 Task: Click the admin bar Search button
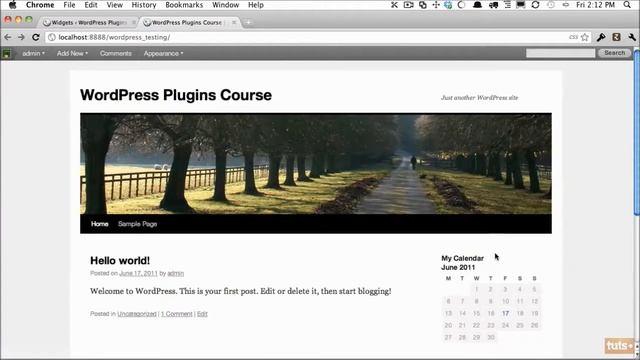coord(614,53)
